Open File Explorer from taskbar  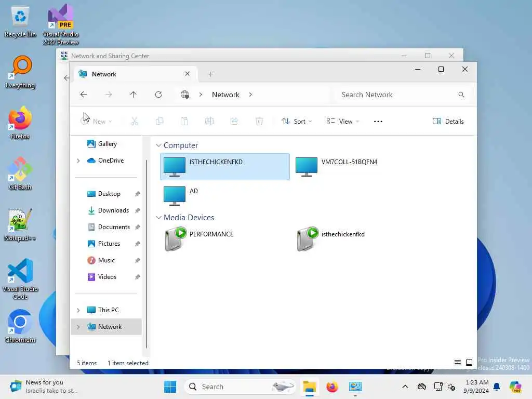pyautogui.click(x=310, y=387)
